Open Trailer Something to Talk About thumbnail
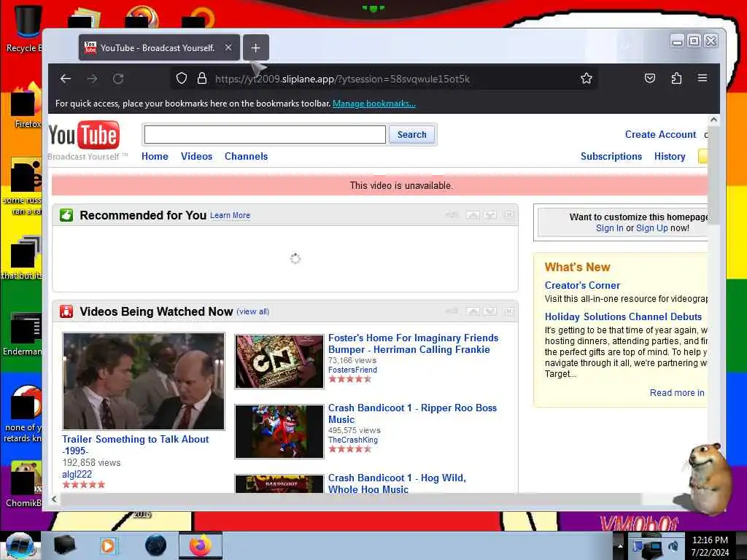The height and width of the screenshot is (560, 747). [x=144, y=381]
